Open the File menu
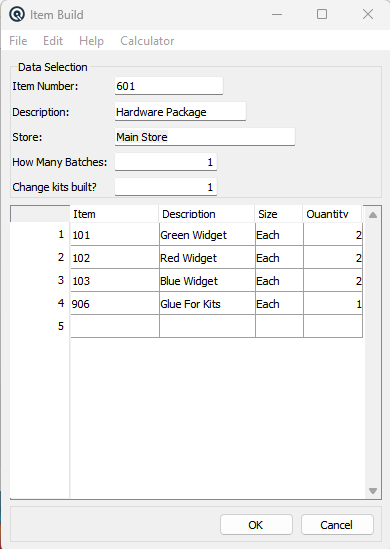The image size is (390, 549). (18, 41)
